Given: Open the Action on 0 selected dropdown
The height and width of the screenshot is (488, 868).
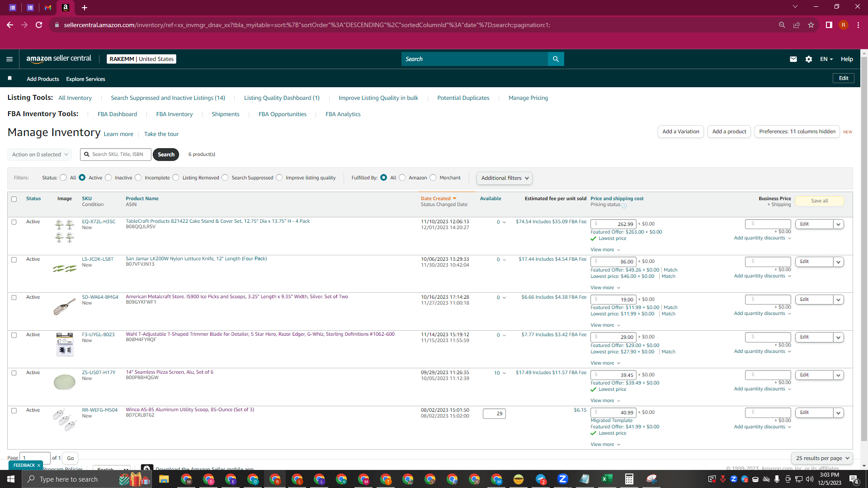Looking at the screenshot, I should click(40, 155).
